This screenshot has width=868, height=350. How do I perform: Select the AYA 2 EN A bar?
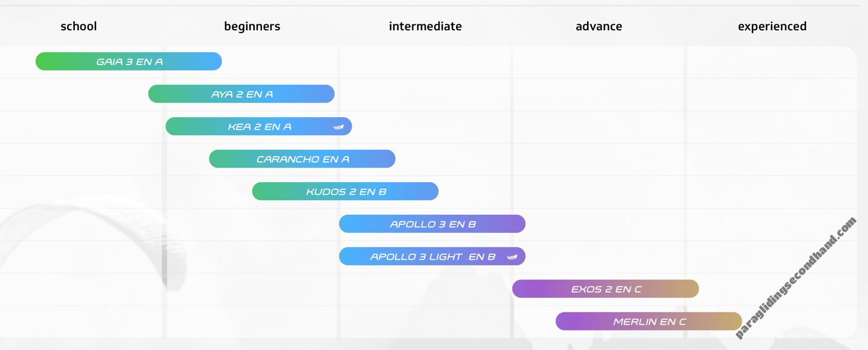pyautogui.click(x=241, y=94)
